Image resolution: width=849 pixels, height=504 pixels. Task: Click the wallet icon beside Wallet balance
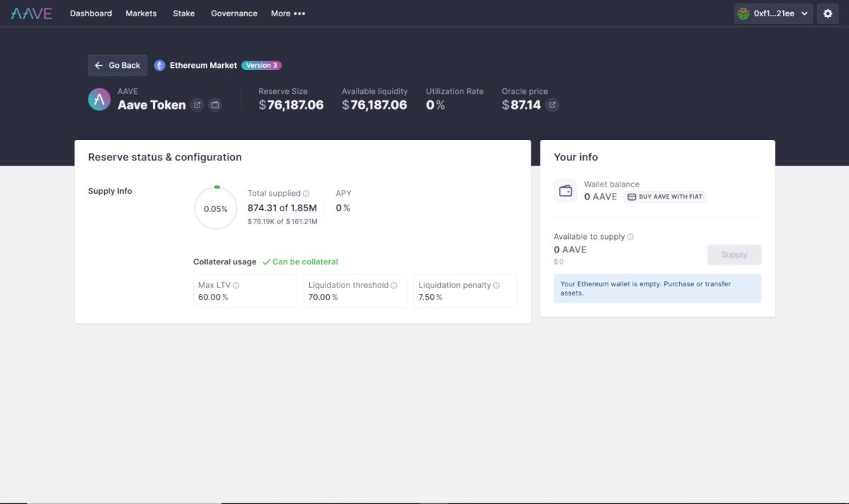[x=565, y=190]
